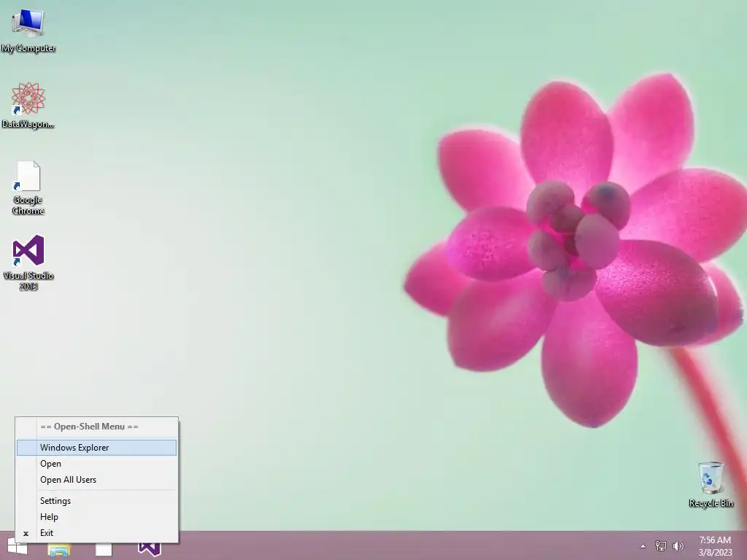
Task: Click the blank white taskbar icon
Action: (x=104, y=550)
